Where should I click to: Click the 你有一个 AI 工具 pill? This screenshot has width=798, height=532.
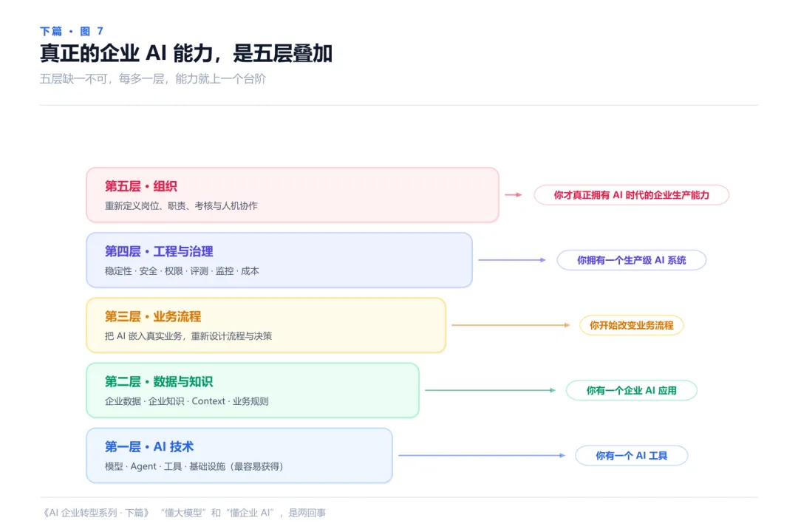[632, 456]
